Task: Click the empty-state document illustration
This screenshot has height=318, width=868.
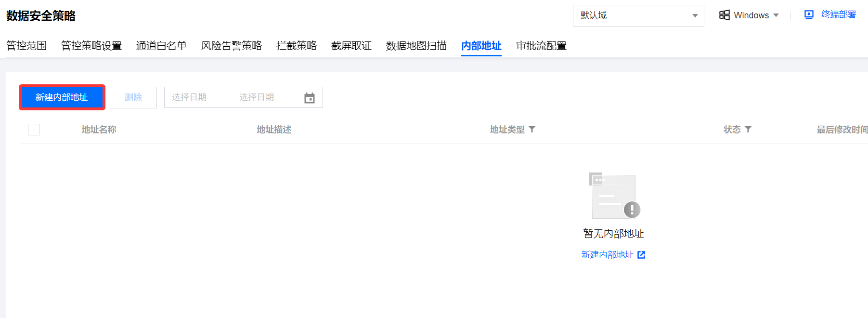Action: 615,196
